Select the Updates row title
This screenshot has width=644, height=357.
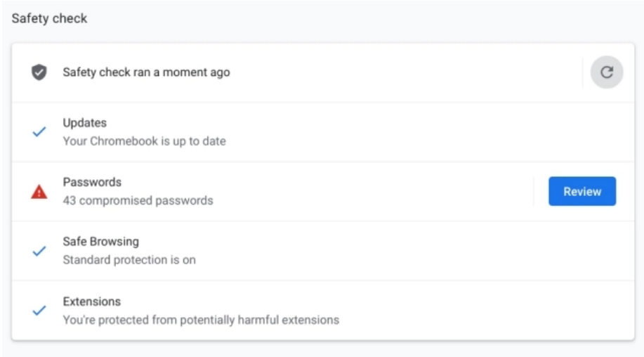84,123
